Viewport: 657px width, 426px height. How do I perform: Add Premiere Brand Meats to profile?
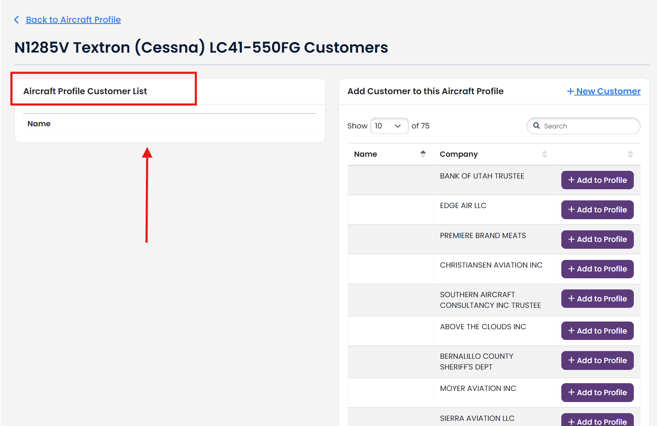[x=597, y=239]
